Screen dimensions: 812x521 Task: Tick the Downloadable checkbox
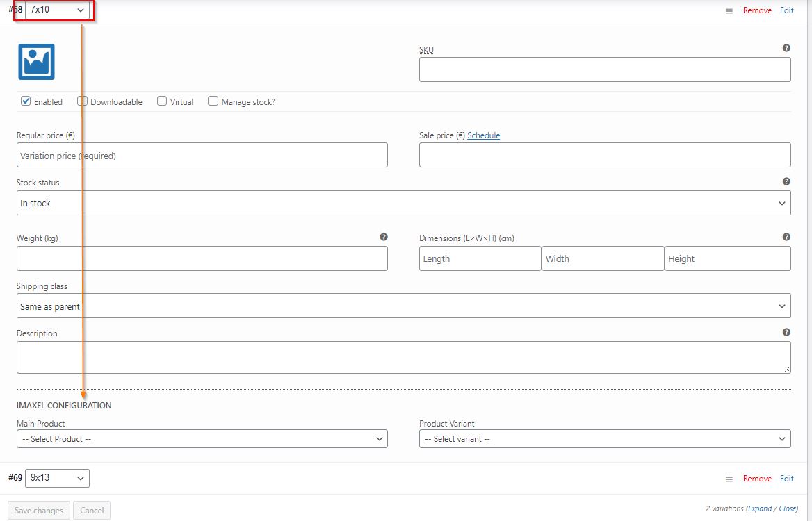82,101
